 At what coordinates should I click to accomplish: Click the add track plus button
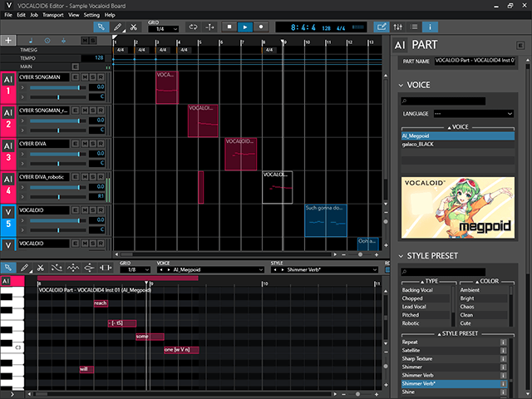pos(8,40)
